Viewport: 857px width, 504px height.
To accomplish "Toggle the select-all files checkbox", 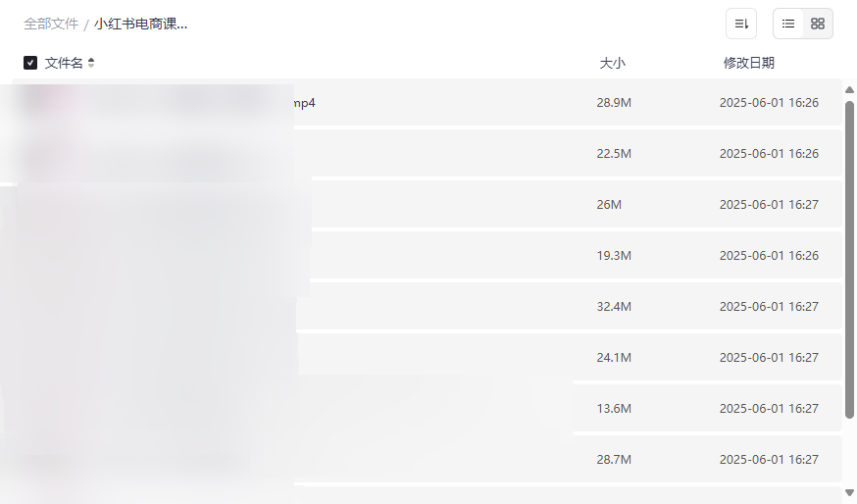I will coord(30,63).
